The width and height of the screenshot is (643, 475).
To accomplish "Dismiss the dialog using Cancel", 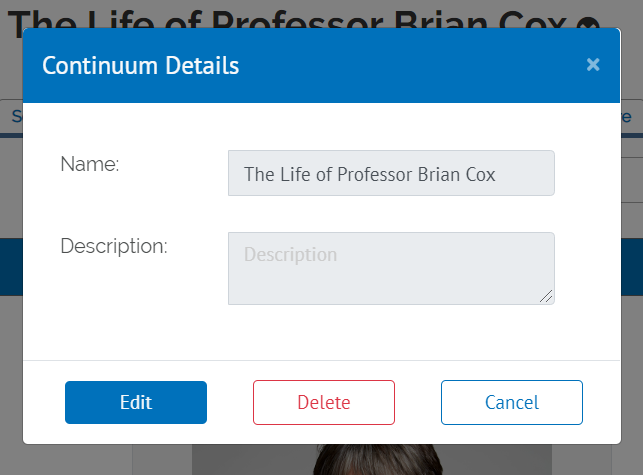I will 511,403.
